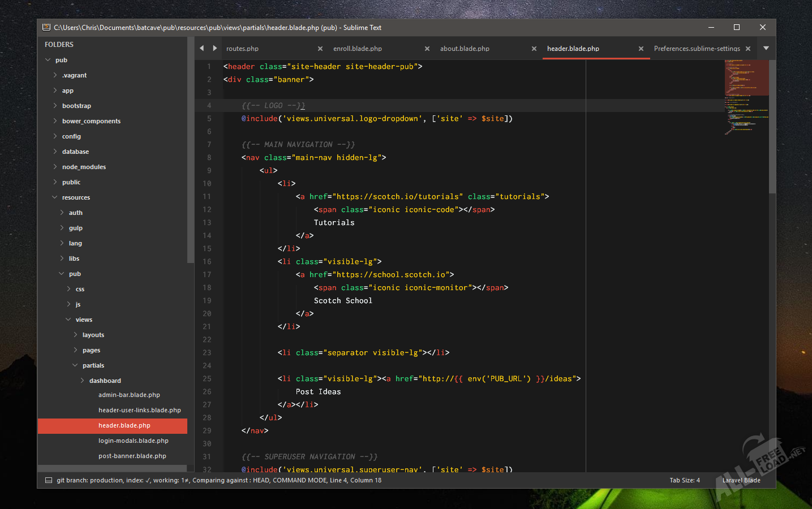The width and height of the screenshot is (812, 509).
Task: Toggle the side bar status icon
Action: coord(48,480)
